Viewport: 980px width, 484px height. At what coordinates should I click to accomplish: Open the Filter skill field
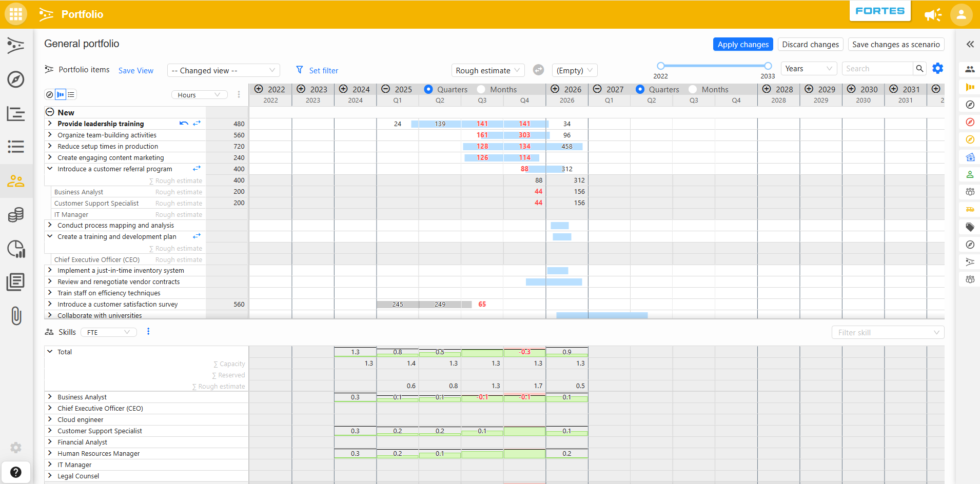point(888,332)
